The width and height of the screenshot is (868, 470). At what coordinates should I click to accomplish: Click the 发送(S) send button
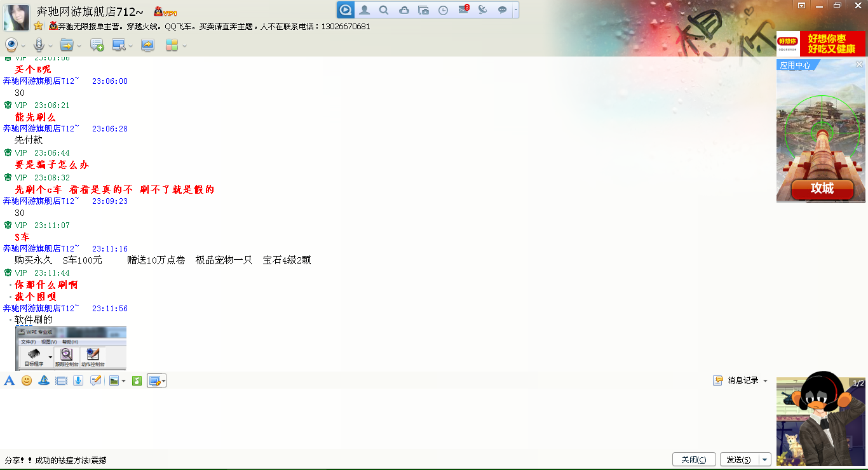pyautogui.click(x=739, y=459)
